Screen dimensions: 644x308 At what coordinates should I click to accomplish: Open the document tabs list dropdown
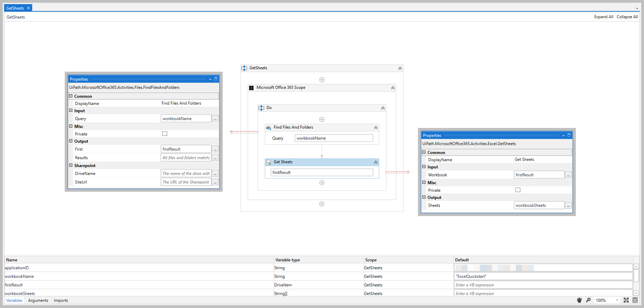(637, 8)
